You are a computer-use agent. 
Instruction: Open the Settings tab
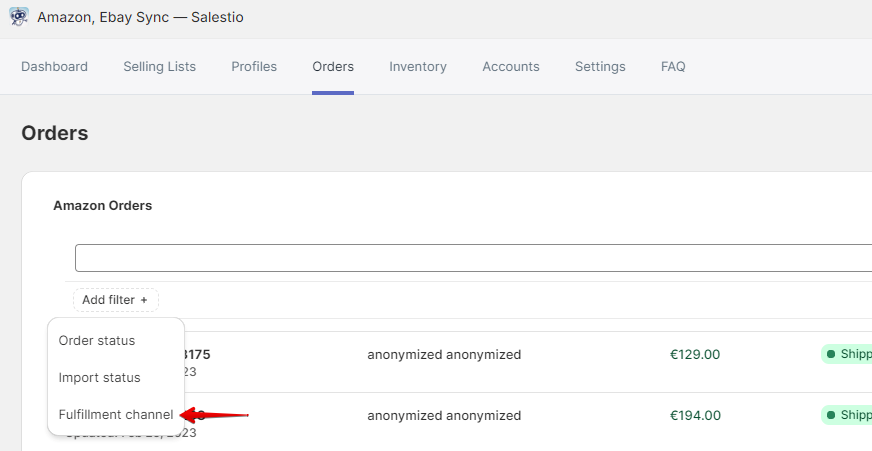[x=600, y=67]
